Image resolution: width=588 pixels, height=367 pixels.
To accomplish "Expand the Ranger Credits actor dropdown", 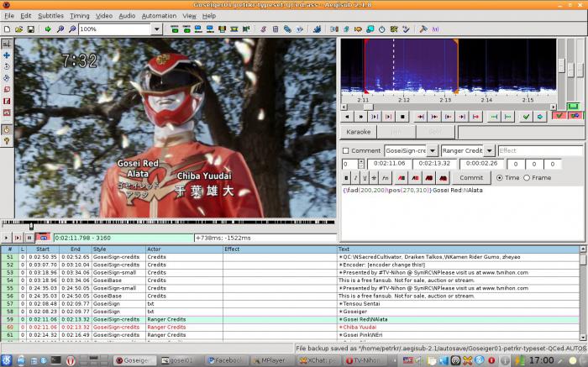I will [x=489, y=150].
